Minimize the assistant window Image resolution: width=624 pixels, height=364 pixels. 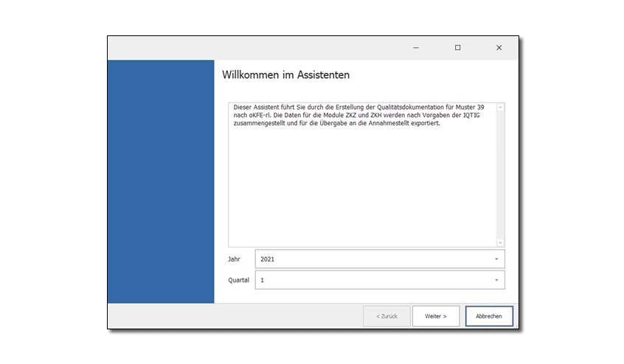tap(416, 48)
